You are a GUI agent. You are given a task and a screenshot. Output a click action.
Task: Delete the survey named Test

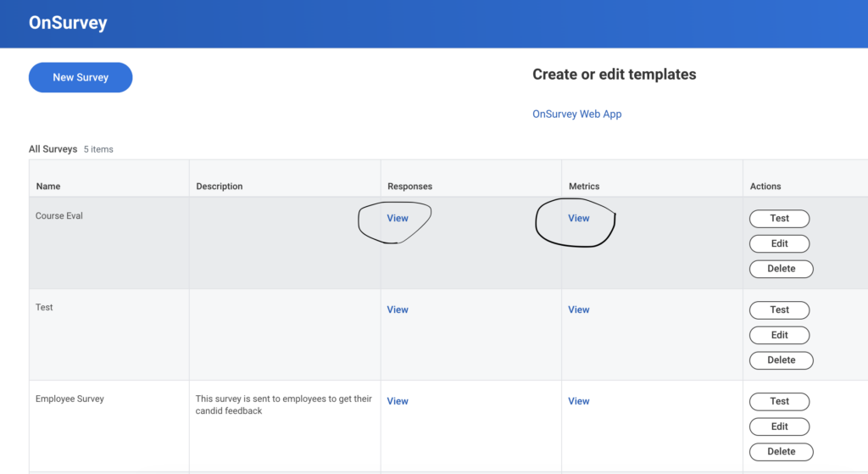(781, 360)
